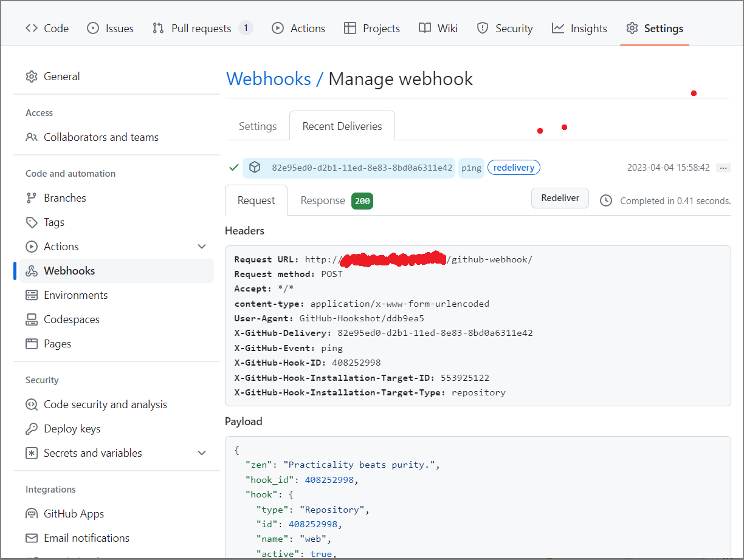Screen dimensions: 744x560
Task: Expand the Actions sidebar section chevron
Action: (x=202, y=247)
